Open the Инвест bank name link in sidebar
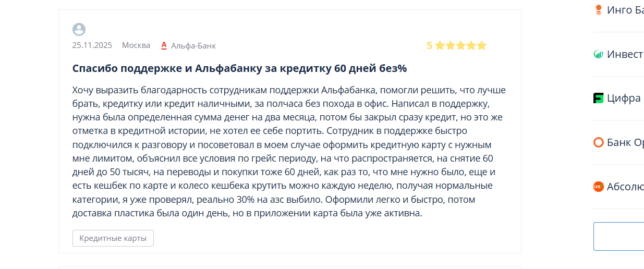Screen dimensions: 644x269 [x=625, y=54]
